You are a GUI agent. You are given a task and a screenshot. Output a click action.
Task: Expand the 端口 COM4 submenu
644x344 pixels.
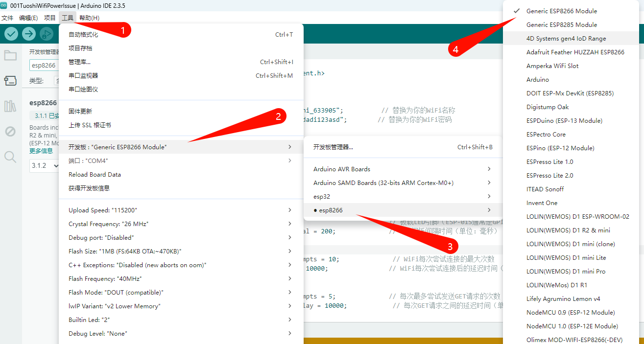(181, 161)
